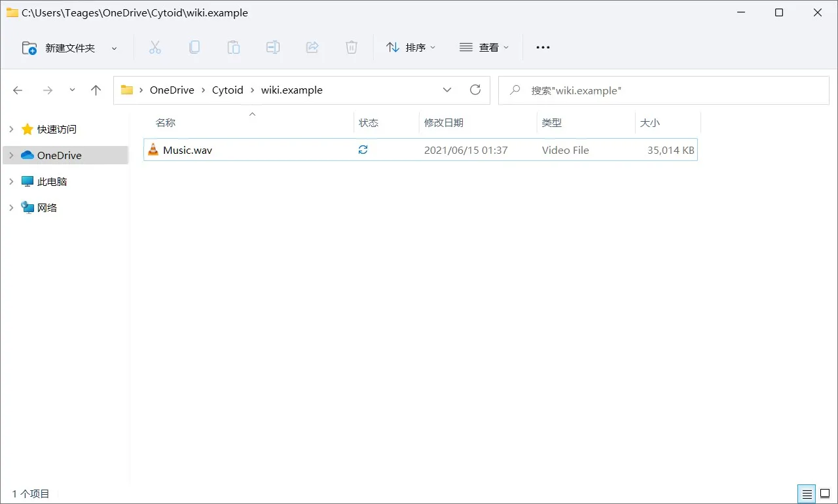The image size is (838, 504).
Task: Sort by 修改日期 column header
Action: (x=444, y=122)
